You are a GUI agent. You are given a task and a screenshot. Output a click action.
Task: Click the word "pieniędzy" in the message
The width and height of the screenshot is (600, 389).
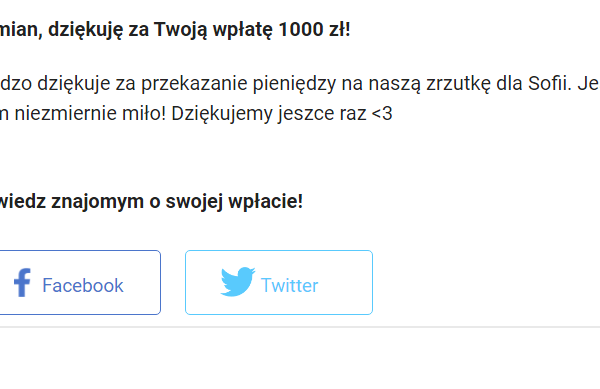(294, 85)
